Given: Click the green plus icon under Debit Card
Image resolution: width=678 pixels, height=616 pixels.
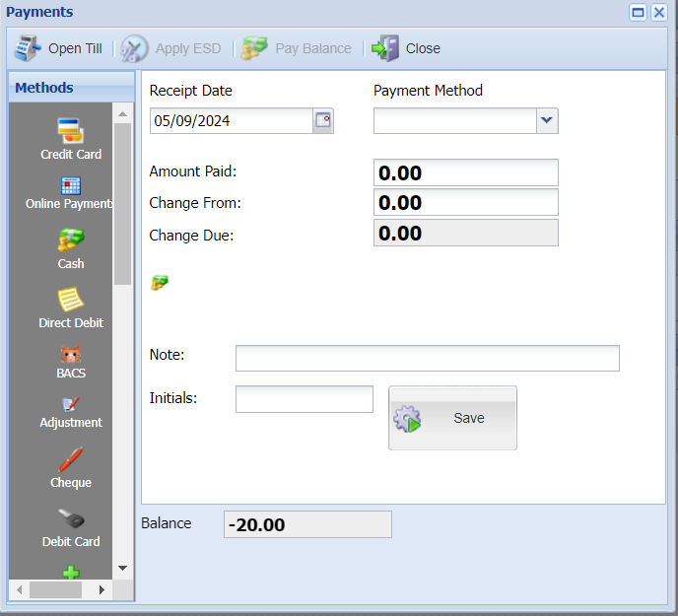Looking at the screenshot, I should 71,573.
